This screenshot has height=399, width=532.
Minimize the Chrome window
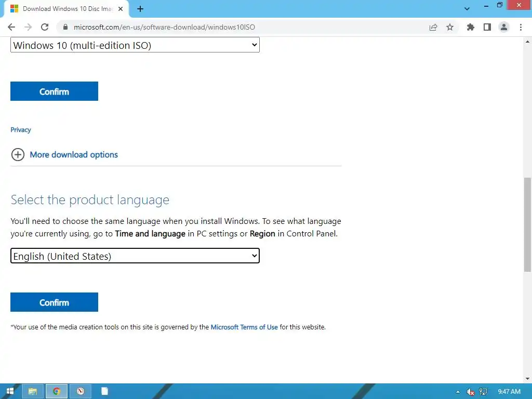click(x=486, y=5)
